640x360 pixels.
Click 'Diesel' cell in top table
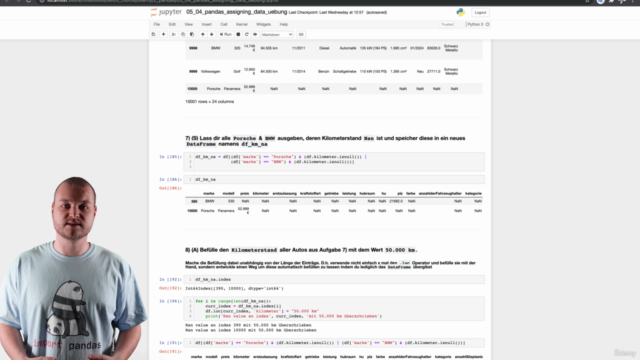(324, 48)
